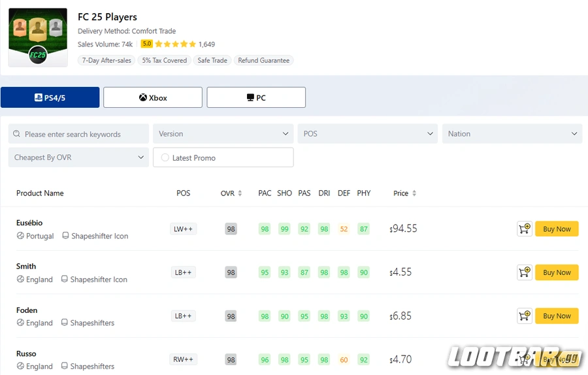The width and height of the screenshot is (588, 375).
Task: Select the PS4/5 platform tab
Action: tap(50, 98)
